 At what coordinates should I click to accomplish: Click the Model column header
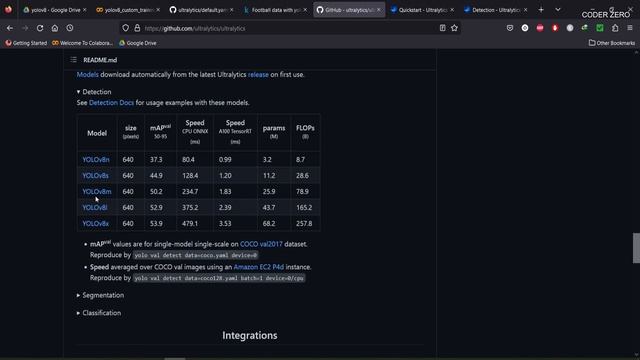[x=97, y=133]
